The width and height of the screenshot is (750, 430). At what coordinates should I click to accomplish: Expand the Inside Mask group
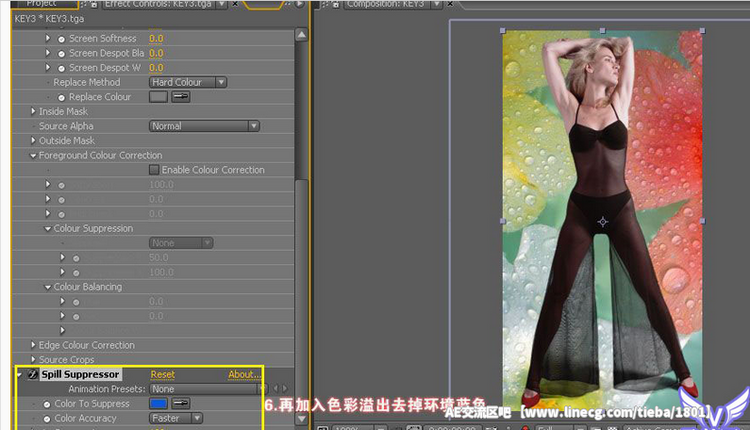33,111
